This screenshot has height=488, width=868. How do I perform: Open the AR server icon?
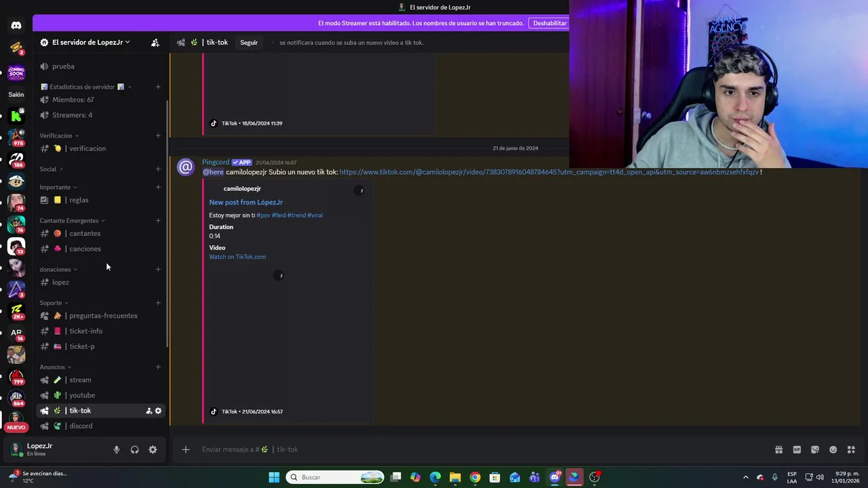click(16, 333)
